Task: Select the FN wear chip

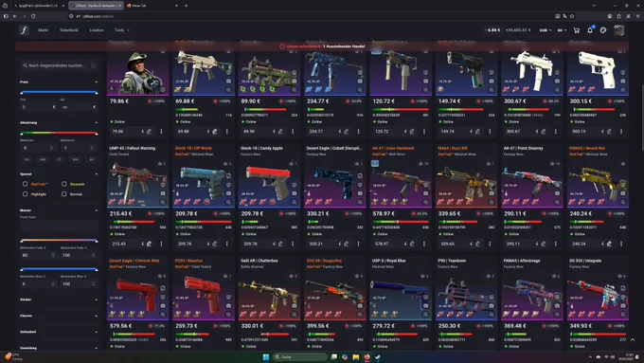Action: [27, 159]
